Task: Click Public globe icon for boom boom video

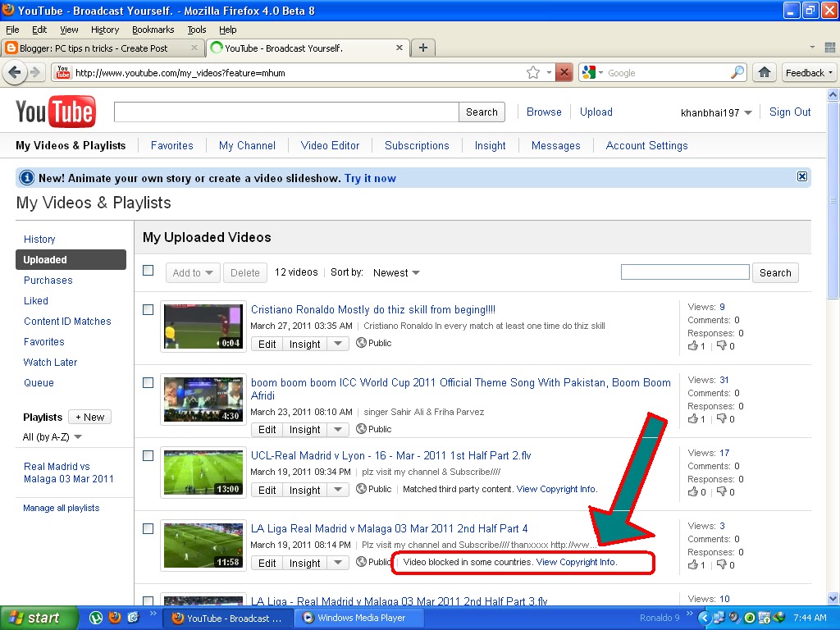Action: tap(361, 428)
